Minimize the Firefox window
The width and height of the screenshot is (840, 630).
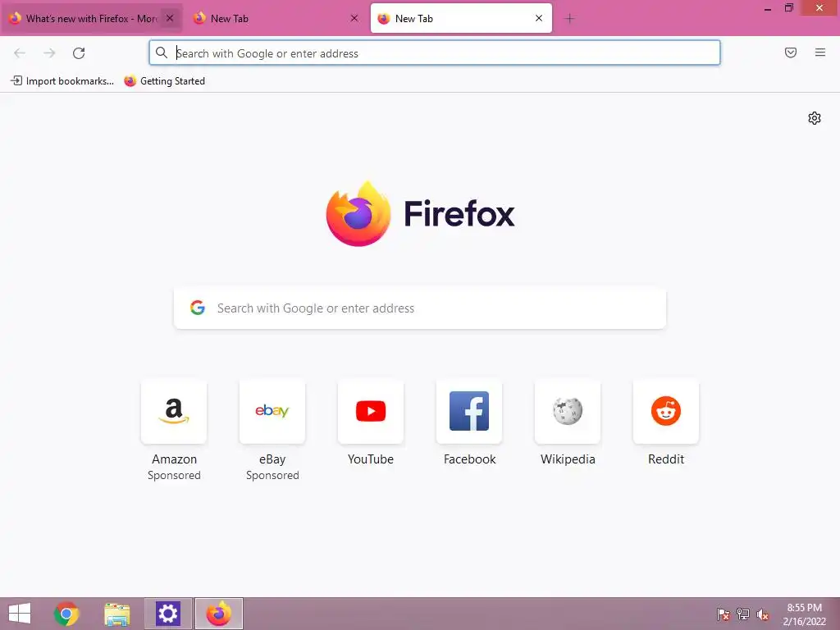click(x=768, y=8)
